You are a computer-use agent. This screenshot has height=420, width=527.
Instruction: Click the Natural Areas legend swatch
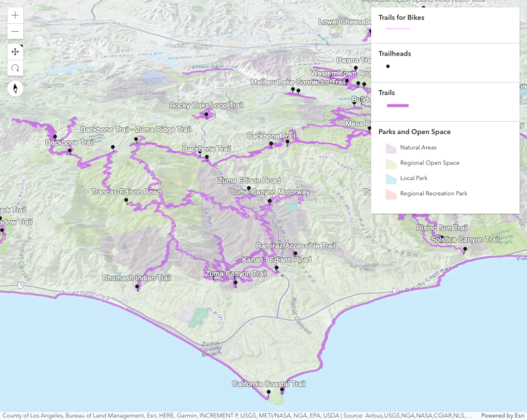click(x=390, y=148)
